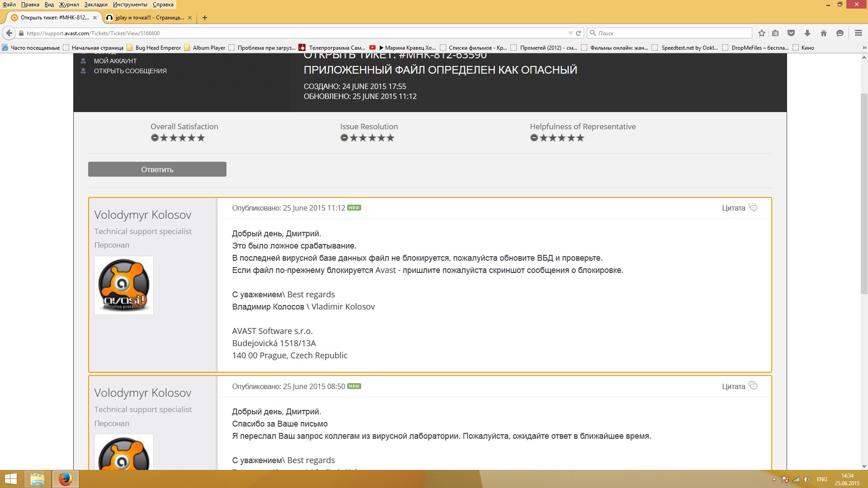Click the author name on the 11:12 message
The image size is (868, 488).
(143, 215)
